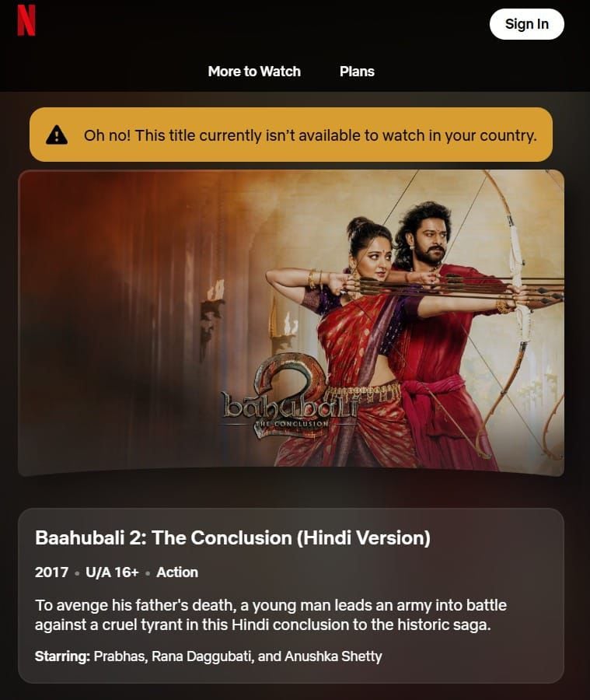Click the movie synopsis text
Viewport: 590px width, 700px height.
point(271,614)
